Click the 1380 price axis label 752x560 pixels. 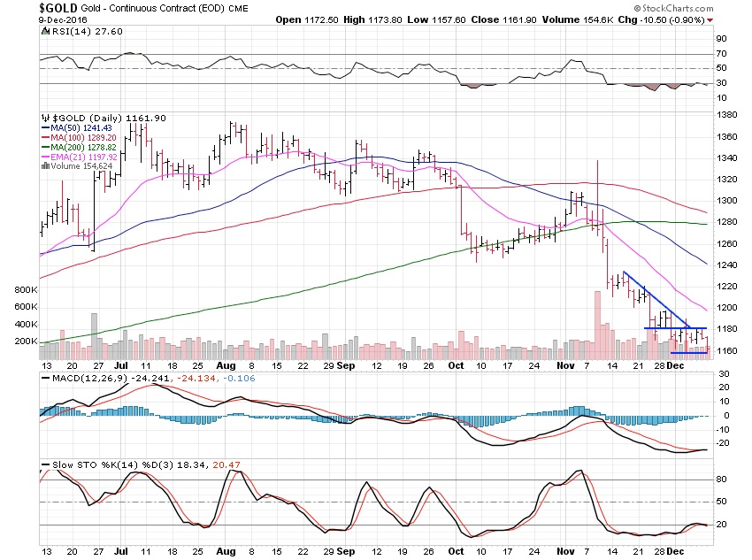[725, 115]
